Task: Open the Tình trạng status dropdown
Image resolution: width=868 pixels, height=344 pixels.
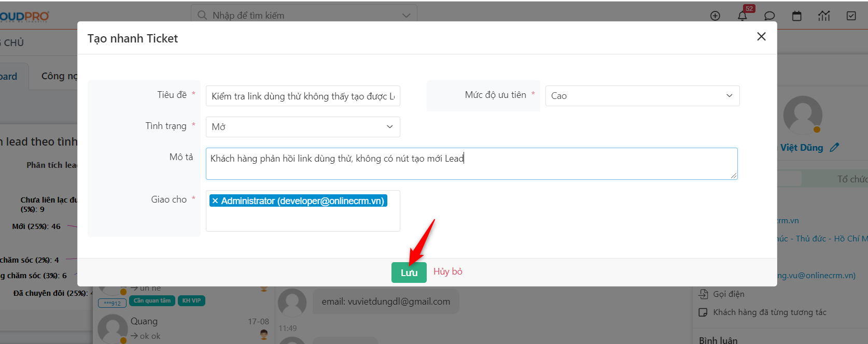Action: coord(303,127)
